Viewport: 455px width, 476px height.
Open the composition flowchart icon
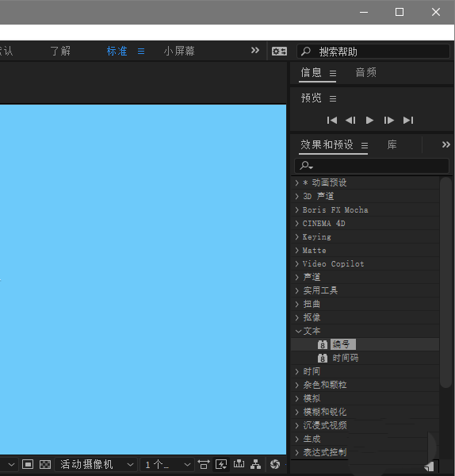coord(256,464)
